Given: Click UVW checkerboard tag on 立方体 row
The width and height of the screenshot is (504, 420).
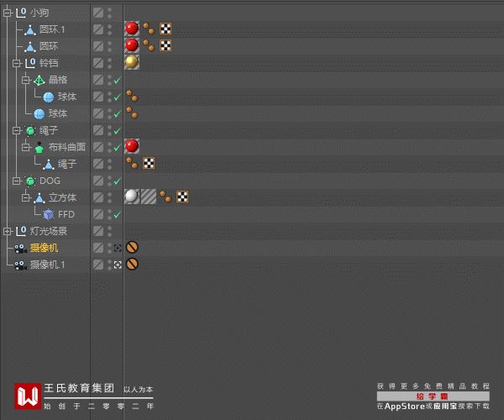Looking at the screenshot, I should tap(182, 197).
